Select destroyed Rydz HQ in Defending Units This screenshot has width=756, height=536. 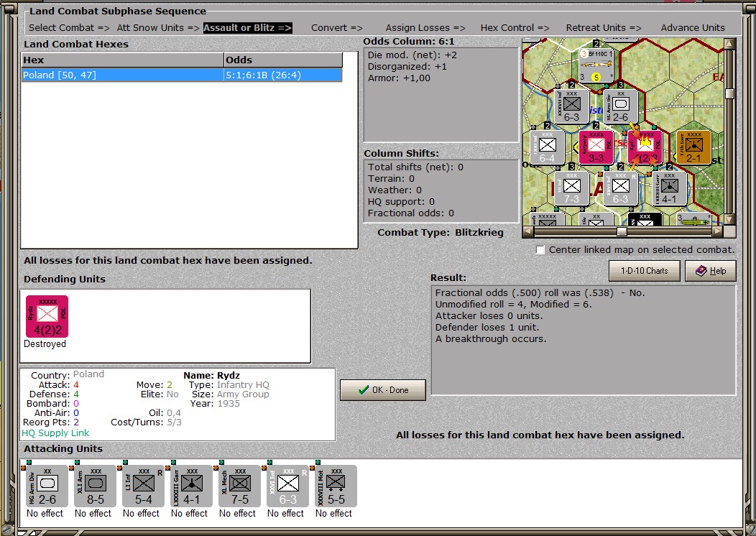[x=47, y=316]
